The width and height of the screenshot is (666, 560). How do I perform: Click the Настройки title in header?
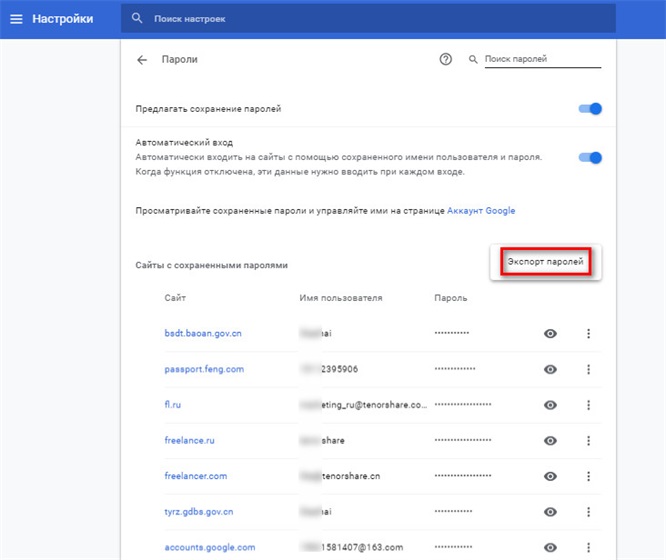pyautogui.click(x=63, y=19)
